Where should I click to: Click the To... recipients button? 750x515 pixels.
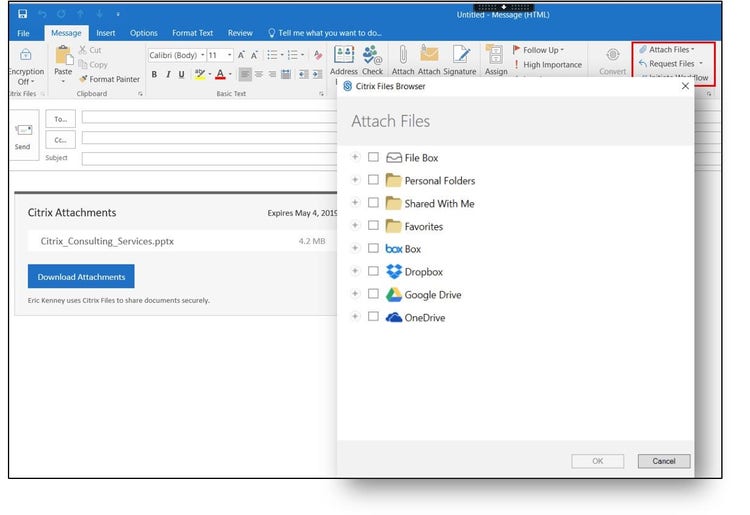click(x=60, y=119)
